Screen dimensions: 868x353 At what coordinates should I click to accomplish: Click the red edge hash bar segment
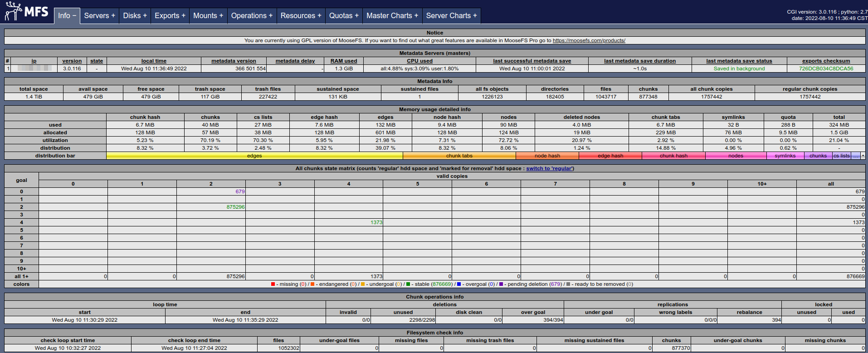pyautogui.click(x=610, y=156)
